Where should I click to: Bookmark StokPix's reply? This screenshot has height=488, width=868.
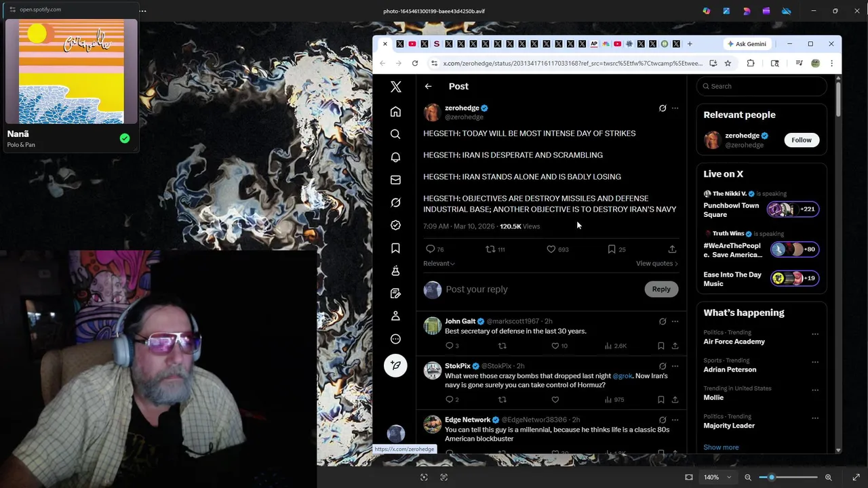click(660, 399)
